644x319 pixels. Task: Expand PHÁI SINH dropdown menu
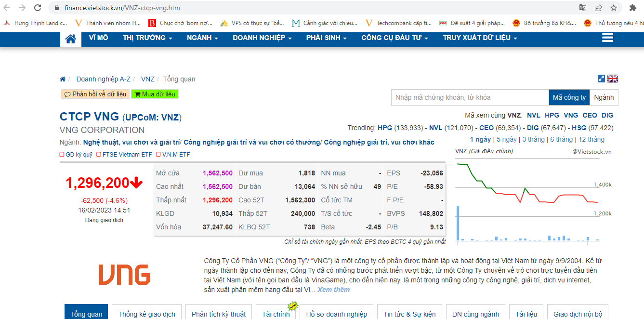pos(327,38)
